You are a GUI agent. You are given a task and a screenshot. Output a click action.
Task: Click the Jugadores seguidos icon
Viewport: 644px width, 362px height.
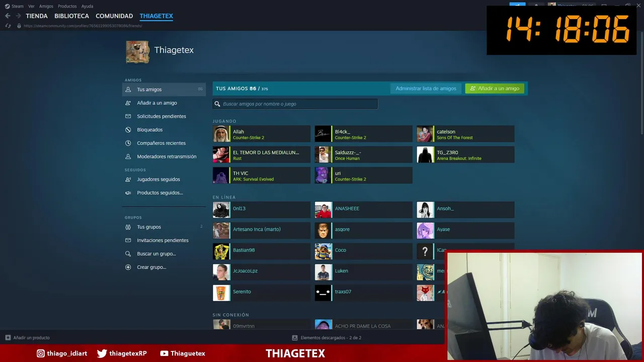[128, 179]
